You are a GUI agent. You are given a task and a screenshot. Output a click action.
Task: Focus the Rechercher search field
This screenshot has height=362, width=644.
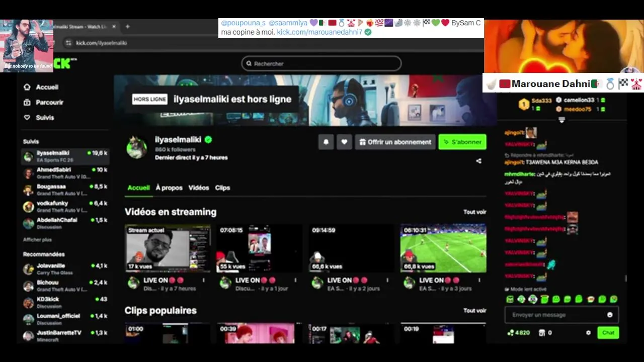pyautogui.click(x=321, y=63)
